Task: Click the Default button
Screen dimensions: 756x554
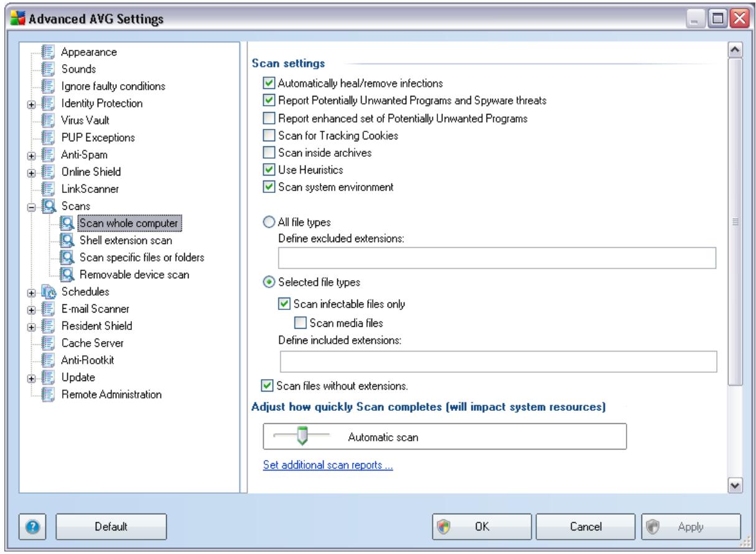Action: (112, 526)
